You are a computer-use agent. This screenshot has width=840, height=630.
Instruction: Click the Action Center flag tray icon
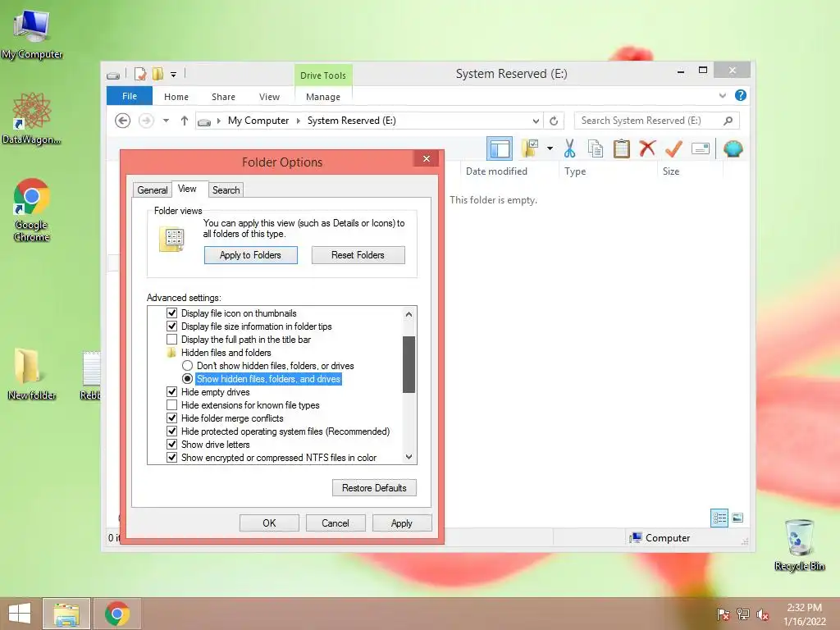pyautogui.click(x=723, y=614)
